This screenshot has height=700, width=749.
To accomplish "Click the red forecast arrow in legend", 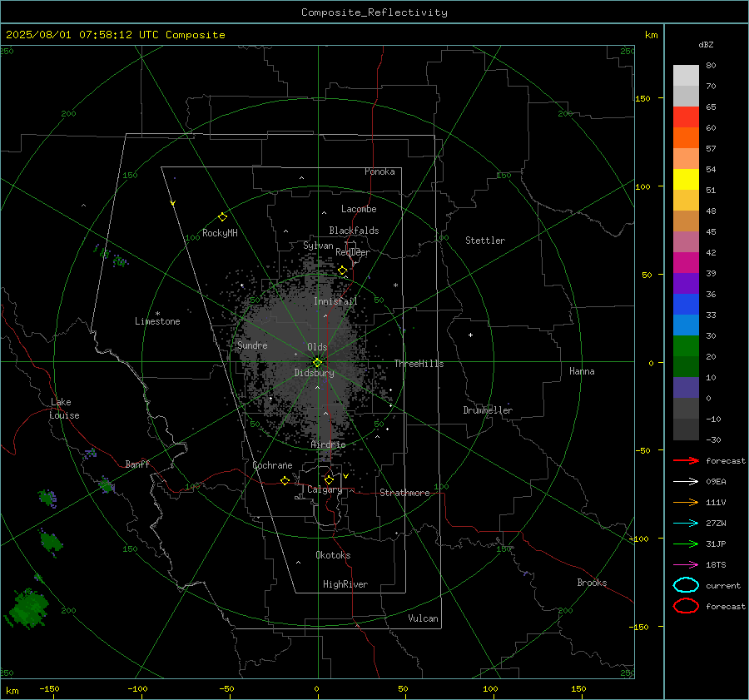I will point(686,460).
